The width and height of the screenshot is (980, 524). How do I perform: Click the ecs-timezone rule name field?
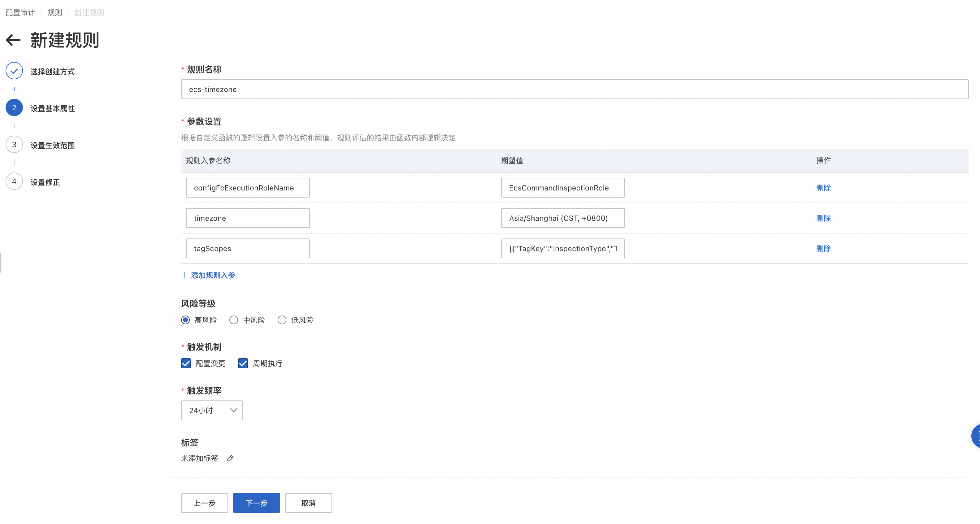[575, 90]
